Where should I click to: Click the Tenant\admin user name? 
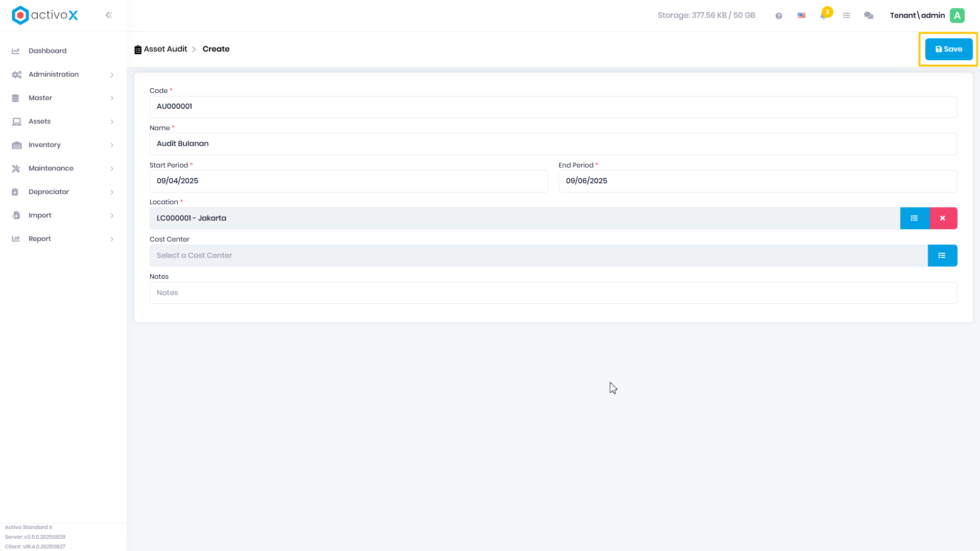click(x=917, y=15)
